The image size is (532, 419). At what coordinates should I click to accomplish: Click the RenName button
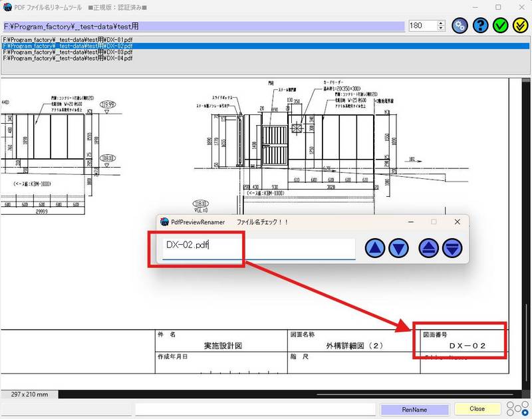point(414,410)
